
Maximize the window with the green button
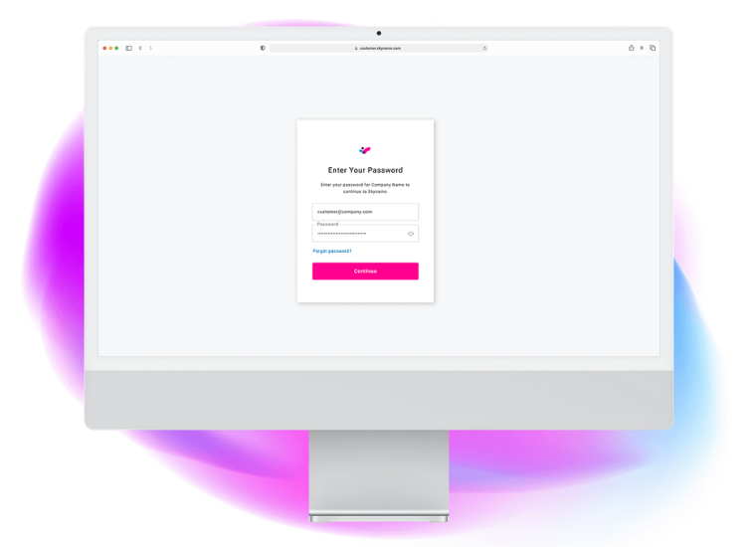pos(116,48)
